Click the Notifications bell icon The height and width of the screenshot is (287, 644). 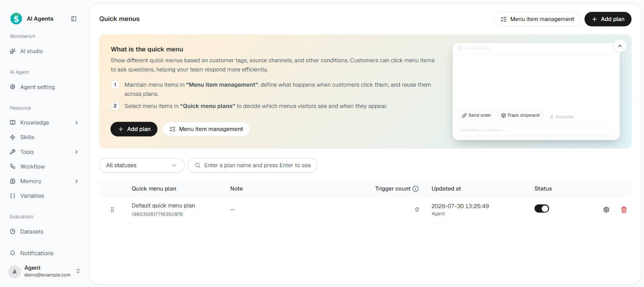(x=13, y=253)
